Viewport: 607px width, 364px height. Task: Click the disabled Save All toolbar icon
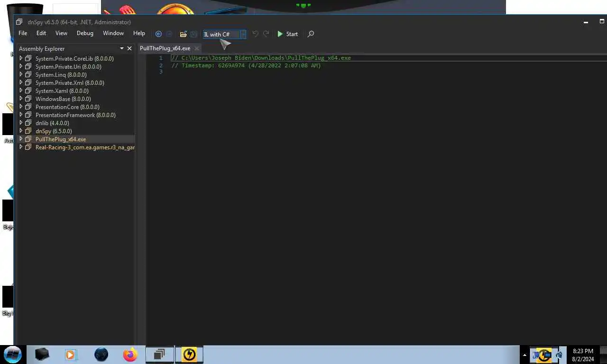193,34
